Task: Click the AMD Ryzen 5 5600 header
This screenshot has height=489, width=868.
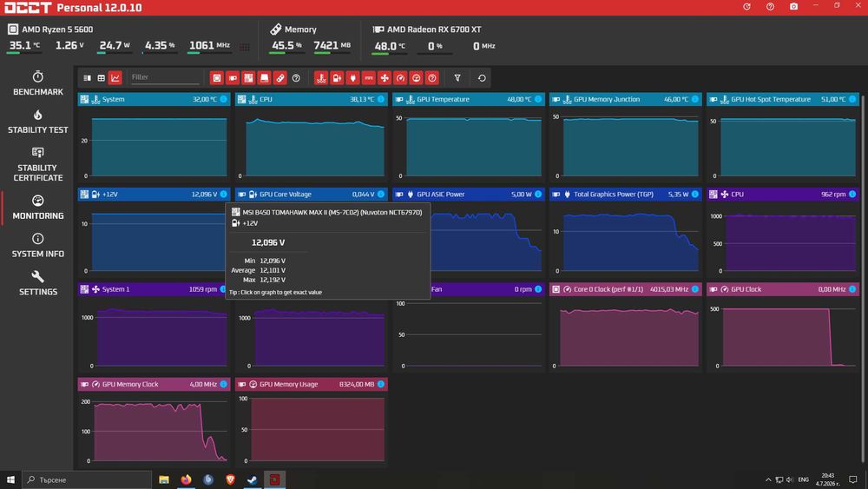Action: point(50,30)
